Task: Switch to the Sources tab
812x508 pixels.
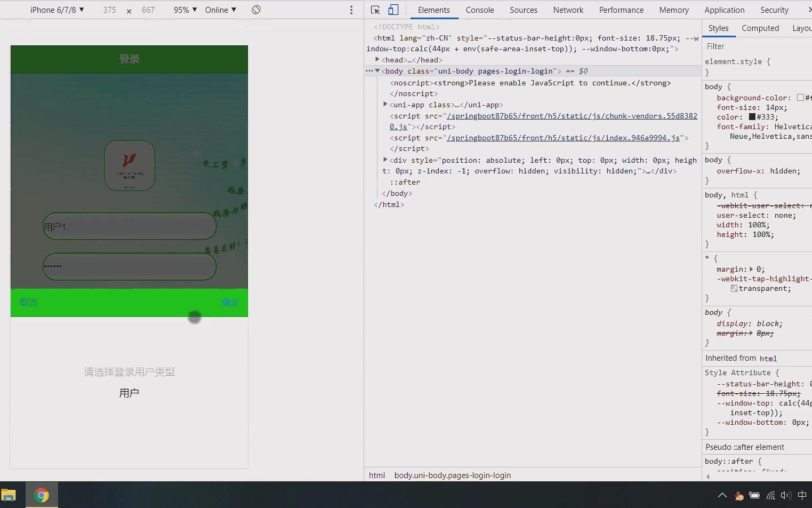Action: 524,10
